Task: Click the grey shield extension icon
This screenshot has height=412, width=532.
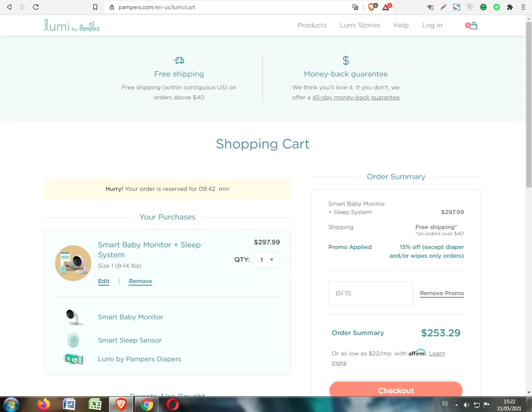Action: [470, 7]
